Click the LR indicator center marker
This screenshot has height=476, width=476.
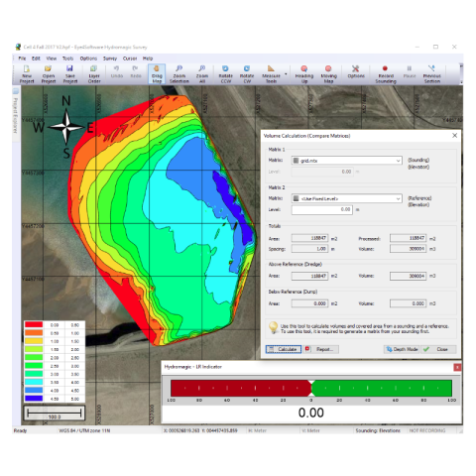(311, 388)
